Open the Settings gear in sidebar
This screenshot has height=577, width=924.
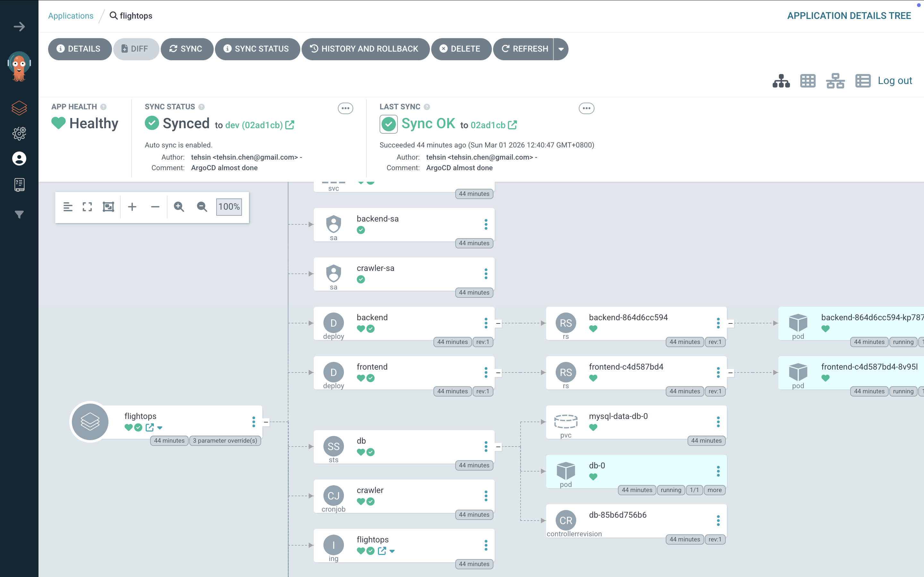pyautogui.click(x=19, y=133)
